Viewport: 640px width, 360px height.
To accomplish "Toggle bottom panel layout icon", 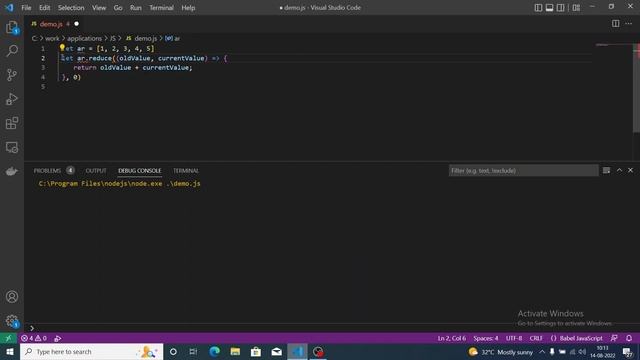I will coord(549,8).
